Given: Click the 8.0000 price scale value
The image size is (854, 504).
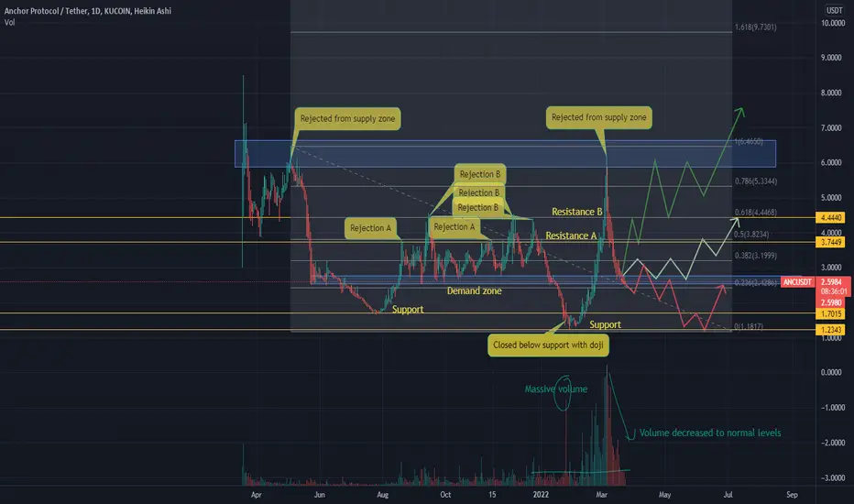Looking at the screenshot, I should click(832, 93).
